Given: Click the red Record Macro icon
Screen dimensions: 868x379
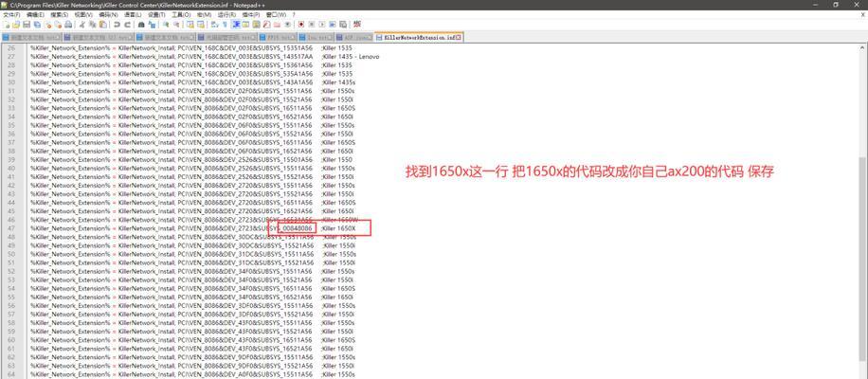Looking at the screenshot, I should pos(301,25).
